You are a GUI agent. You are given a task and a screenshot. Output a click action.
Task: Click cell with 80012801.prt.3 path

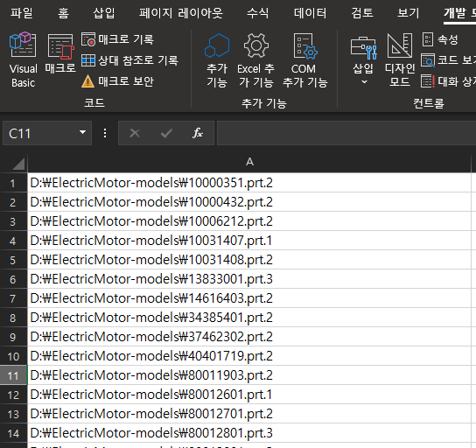click(x=249, y=433)
